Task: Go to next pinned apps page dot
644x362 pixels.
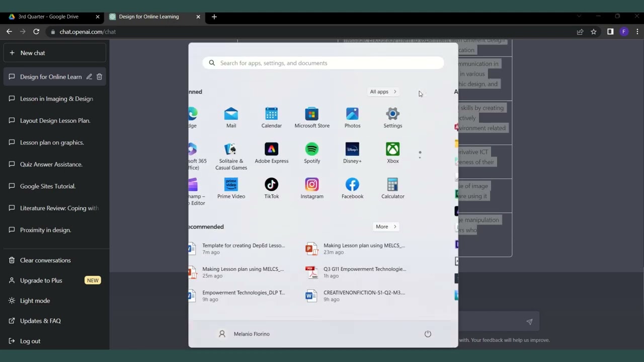Action: [x=420, y=157]
